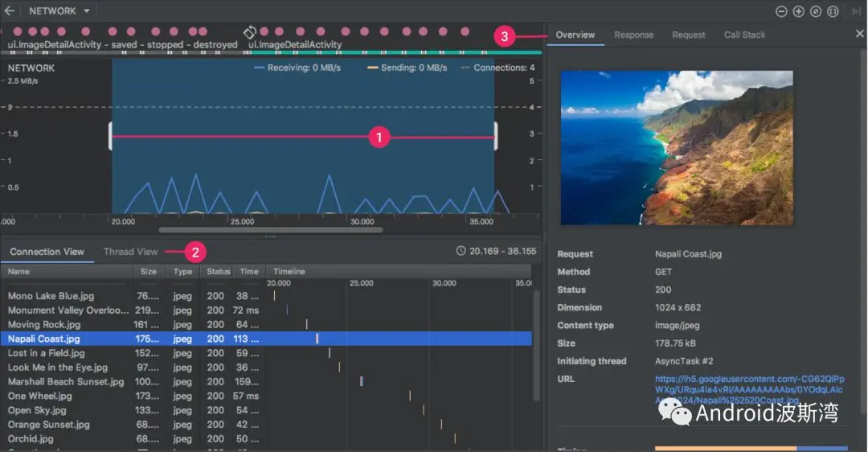
Task: Click the 20.169 - 36.155 selection range text
Action: [502, 251]
